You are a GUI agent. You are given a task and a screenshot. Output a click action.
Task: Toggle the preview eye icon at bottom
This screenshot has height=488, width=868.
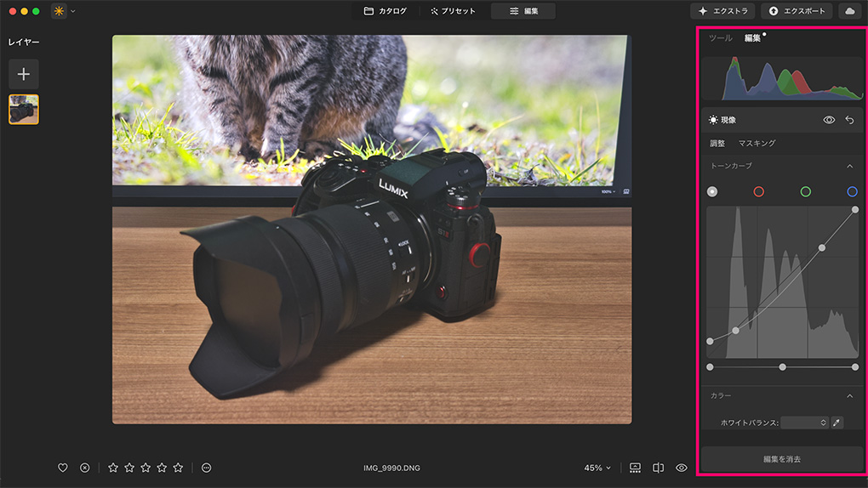pos(682,468)
